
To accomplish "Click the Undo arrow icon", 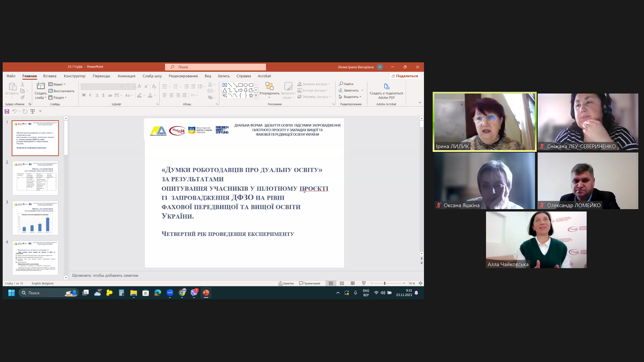I will click(14, 111).
